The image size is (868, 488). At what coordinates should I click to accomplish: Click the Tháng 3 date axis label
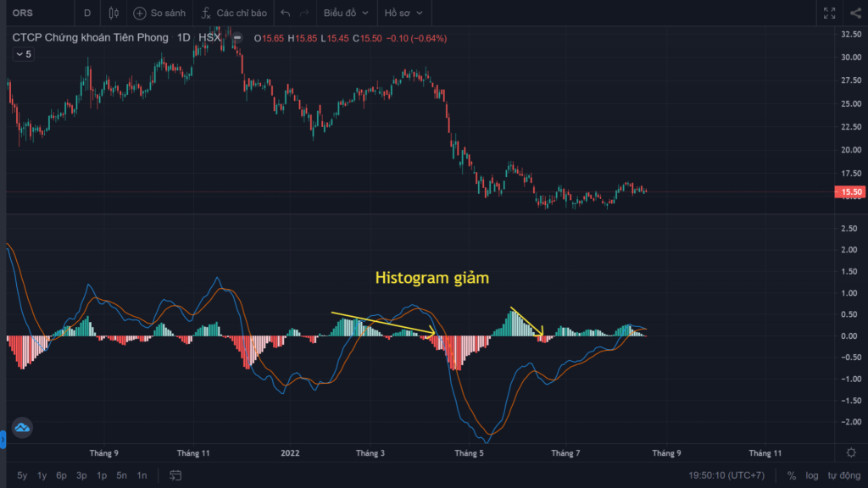(370, 453)
